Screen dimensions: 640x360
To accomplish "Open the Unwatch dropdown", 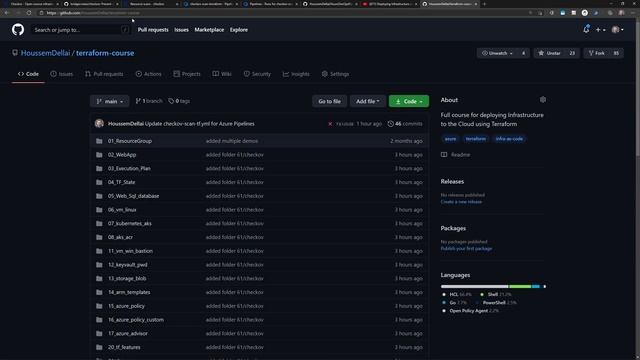I will point(497,53).
